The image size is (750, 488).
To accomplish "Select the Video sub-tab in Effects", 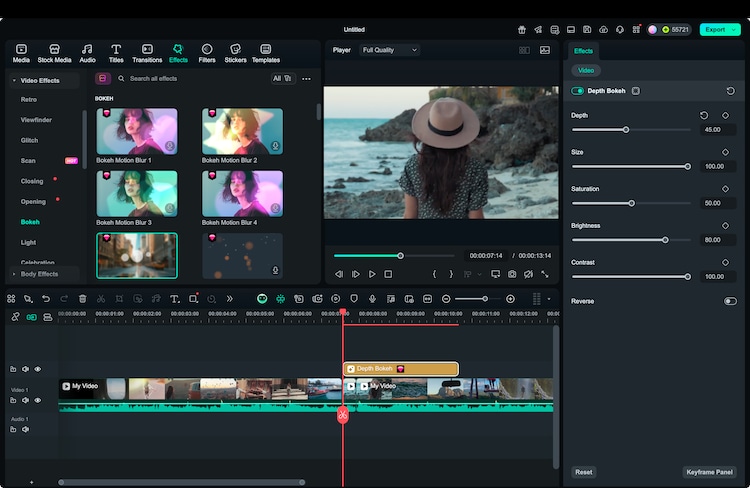I will pyautogui.click(x=585, y=70).
